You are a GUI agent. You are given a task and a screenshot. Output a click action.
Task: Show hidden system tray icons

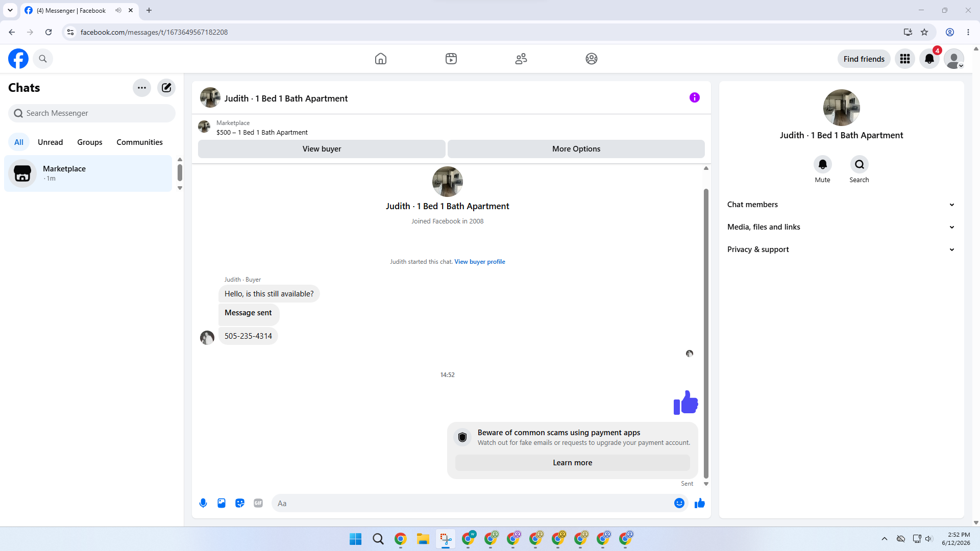click(x=885, y=539)
